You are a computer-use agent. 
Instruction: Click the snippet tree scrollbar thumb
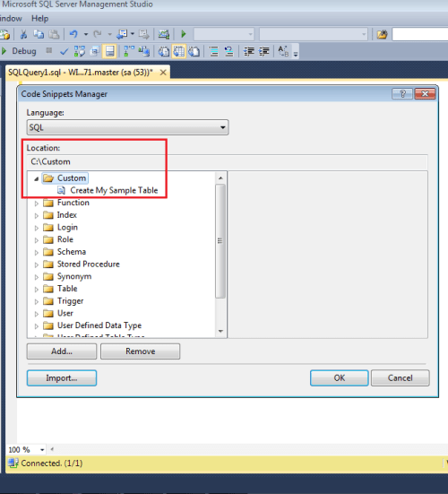click(220, 241)
